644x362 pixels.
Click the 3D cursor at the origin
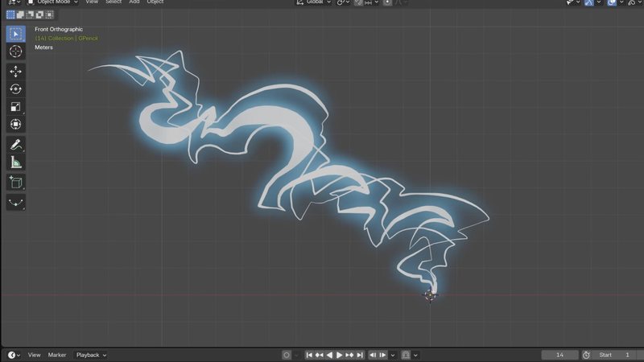tap(430, 295)
